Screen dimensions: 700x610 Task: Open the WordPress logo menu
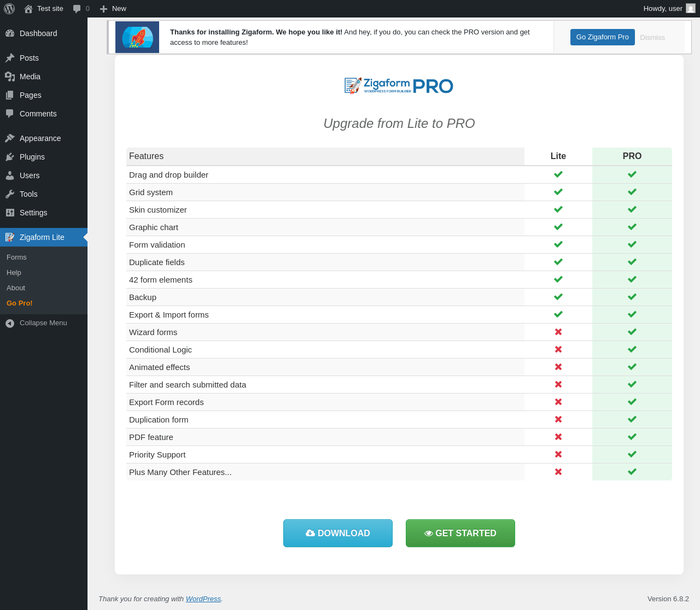pyautogui.click(x=9, y=9)
